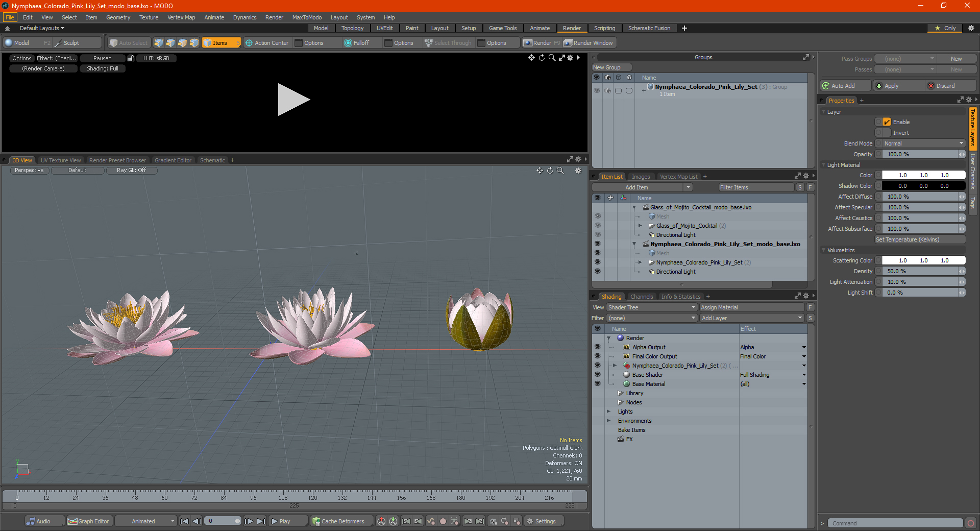Step to next frame

click(249, 521)
